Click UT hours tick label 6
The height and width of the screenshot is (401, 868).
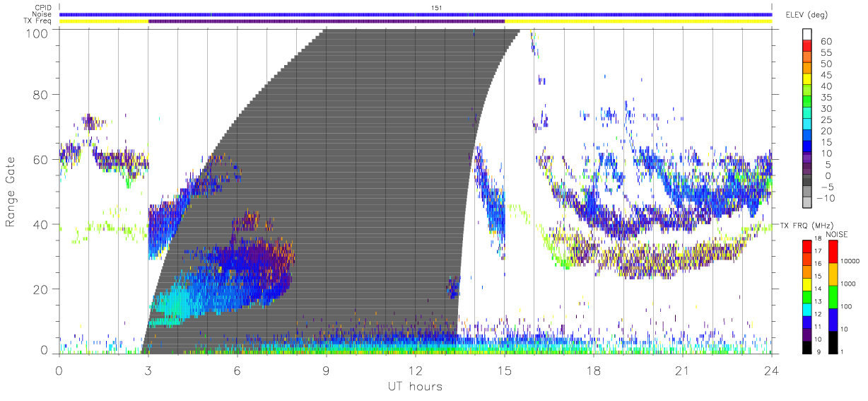coord(237,371)
